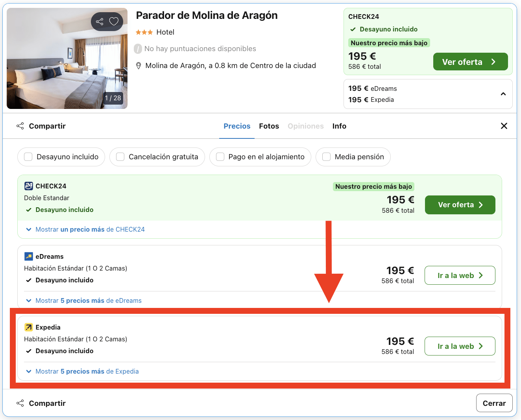Expand Mostrar un precio más de CHECK24
Viewport: 521px width, 420px height.
pos(85,229)
